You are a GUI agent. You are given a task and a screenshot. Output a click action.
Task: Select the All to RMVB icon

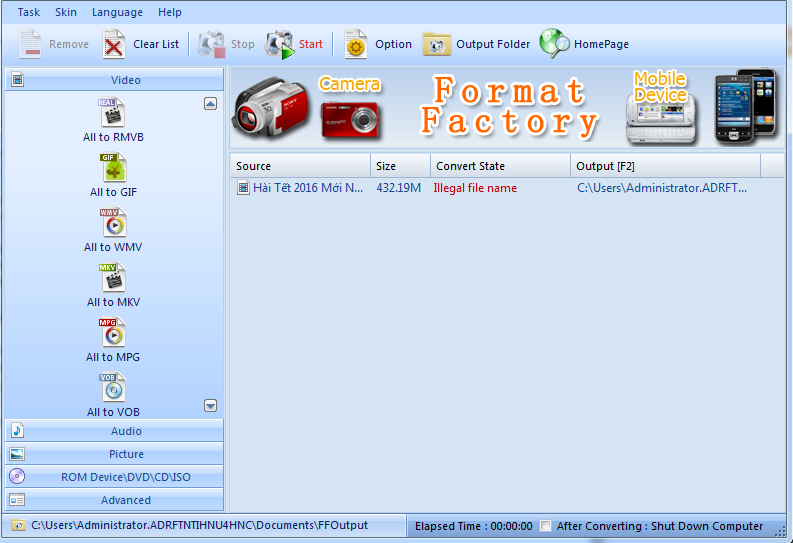[112, 112]
